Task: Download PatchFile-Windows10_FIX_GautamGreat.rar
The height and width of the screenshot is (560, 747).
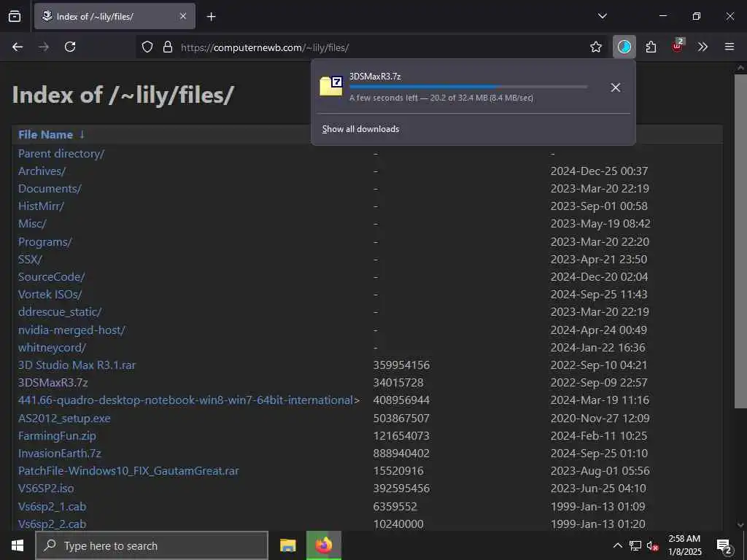Action: tap(128, 471)
